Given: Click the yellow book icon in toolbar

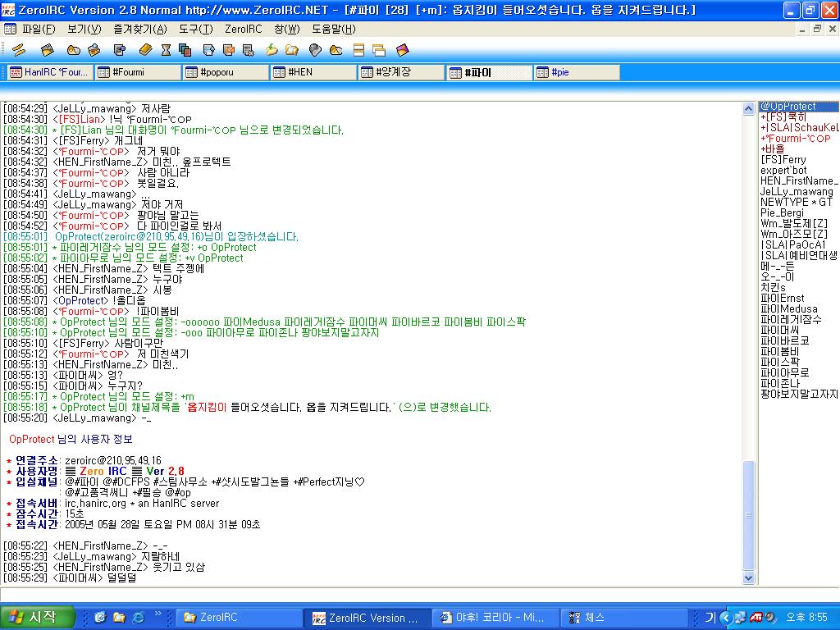Looking at the screenshot, I should click(145, 50).
